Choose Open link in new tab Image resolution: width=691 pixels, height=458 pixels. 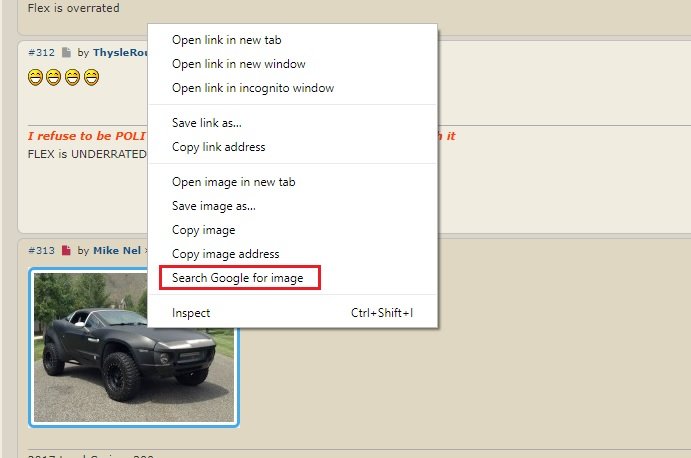click(293, 40)
